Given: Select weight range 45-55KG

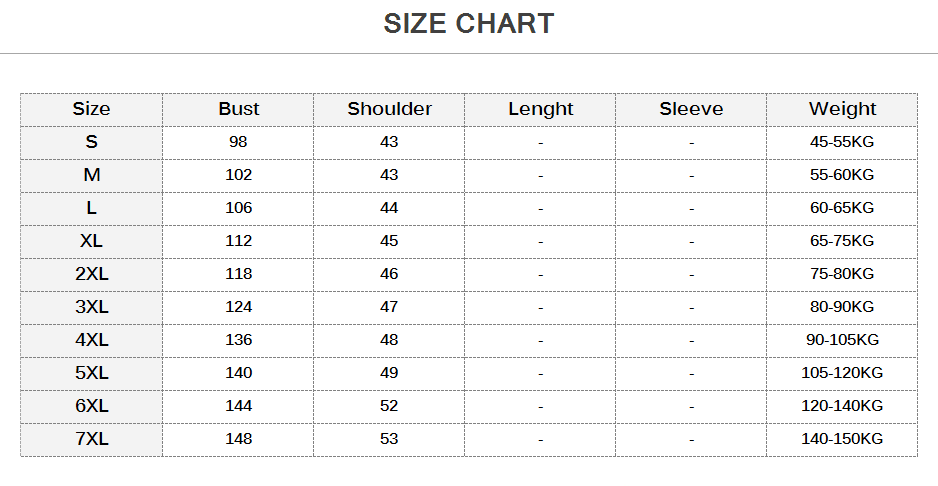Looking at the screenshot, I should [842, 142].
